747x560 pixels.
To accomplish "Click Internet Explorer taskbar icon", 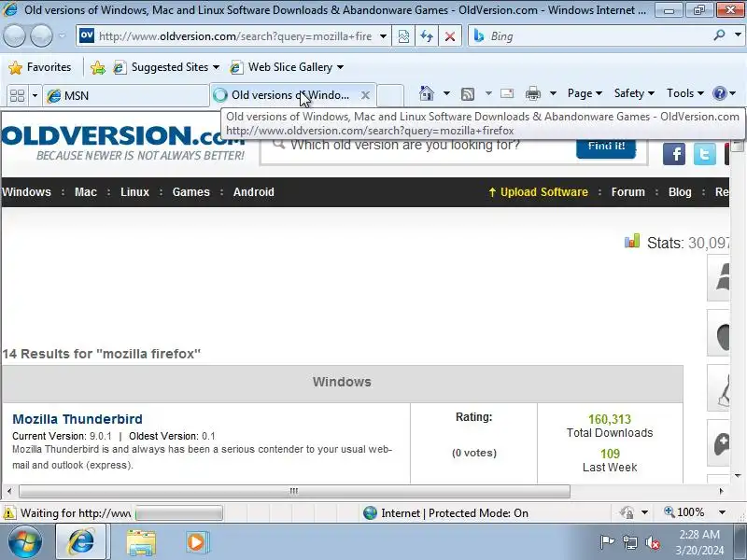I will pyautogui.click(x=81, y=541).
